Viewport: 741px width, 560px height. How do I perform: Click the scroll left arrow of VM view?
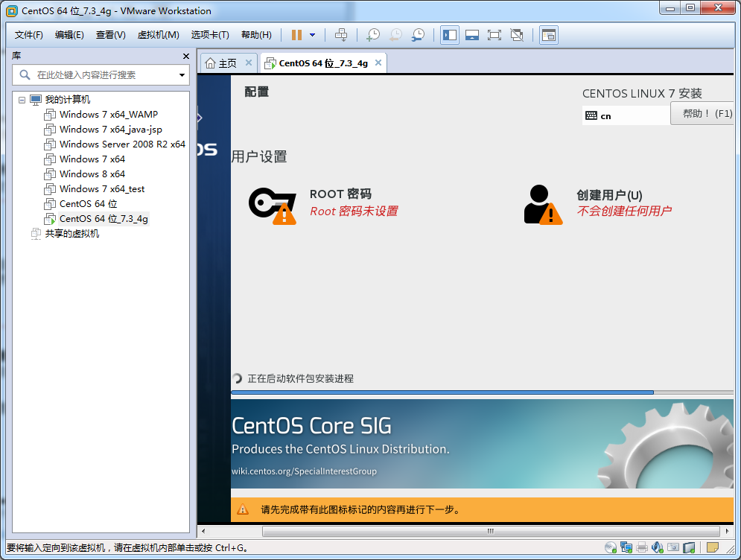pos(203,531)
